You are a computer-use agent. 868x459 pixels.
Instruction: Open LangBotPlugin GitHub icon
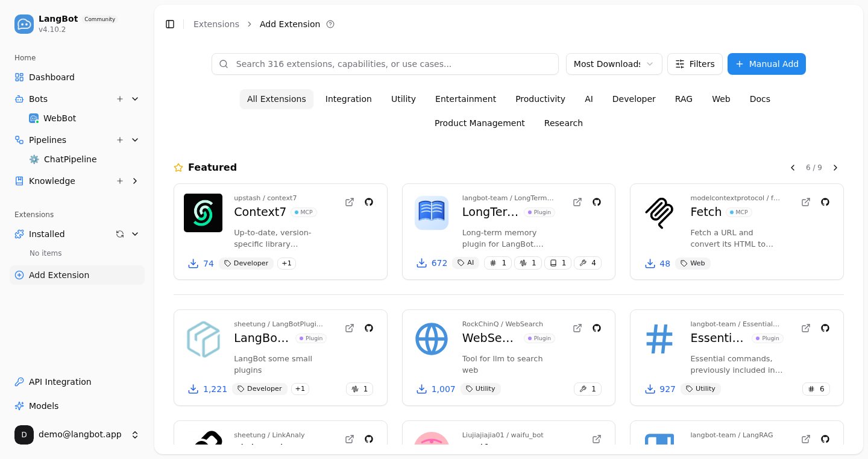click(369, 328)
